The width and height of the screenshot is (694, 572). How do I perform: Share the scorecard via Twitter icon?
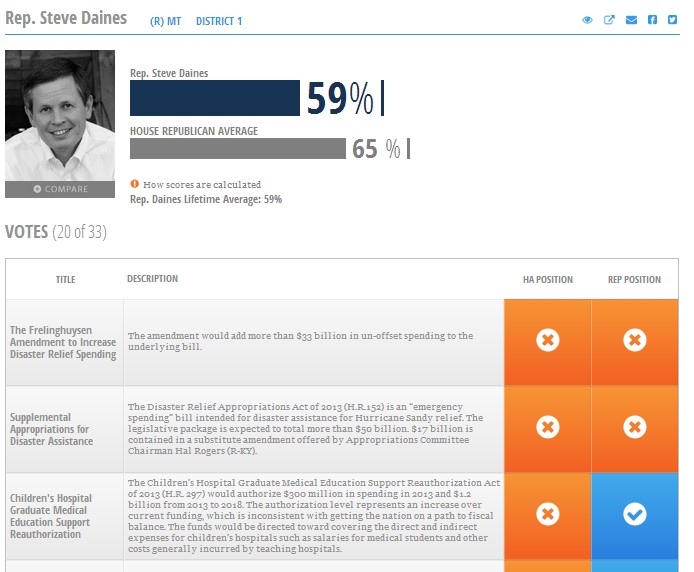coord(673,20)
